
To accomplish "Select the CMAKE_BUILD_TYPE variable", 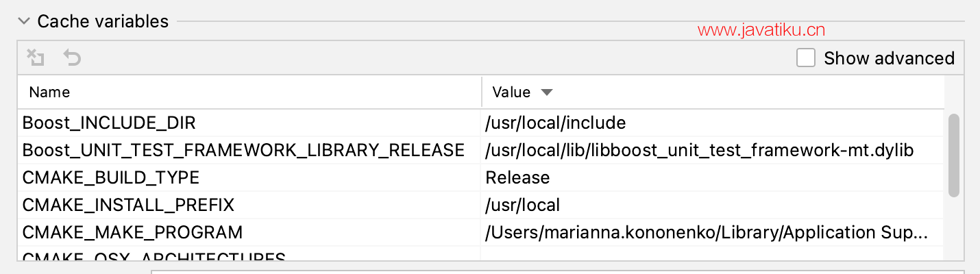I will [111, 178].
